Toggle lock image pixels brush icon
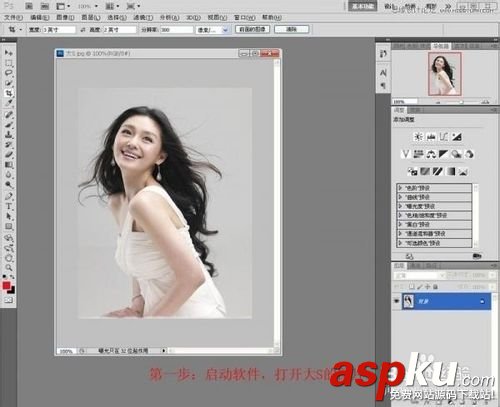This screenshot has width=500, height=407. [x=420, y=287]
